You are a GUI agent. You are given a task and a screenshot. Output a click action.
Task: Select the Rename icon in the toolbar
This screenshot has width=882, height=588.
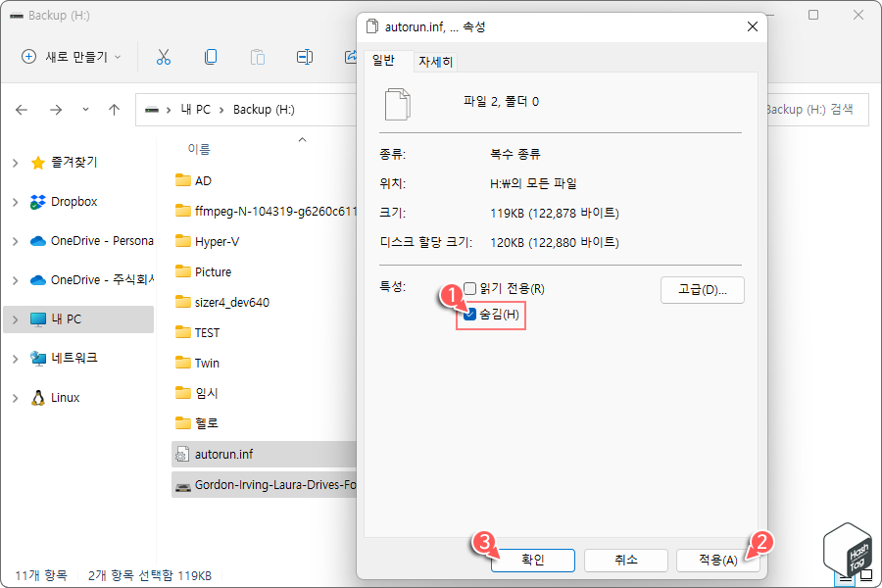304,57
